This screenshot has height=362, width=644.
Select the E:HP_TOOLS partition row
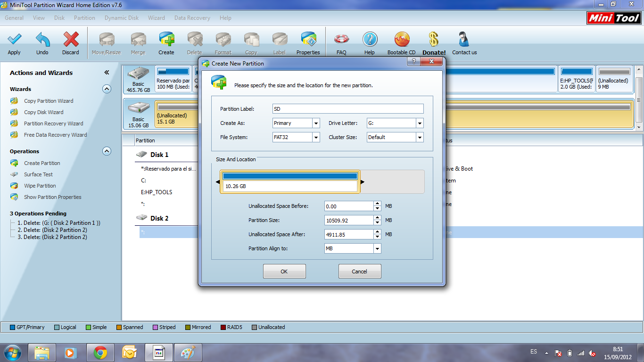click(157, 192)
